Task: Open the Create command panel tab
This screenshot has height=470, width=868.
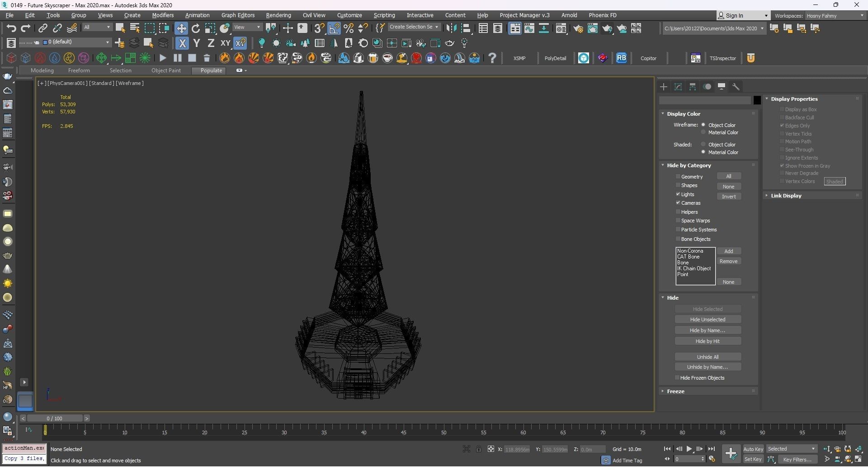Action: coord(664,86)
